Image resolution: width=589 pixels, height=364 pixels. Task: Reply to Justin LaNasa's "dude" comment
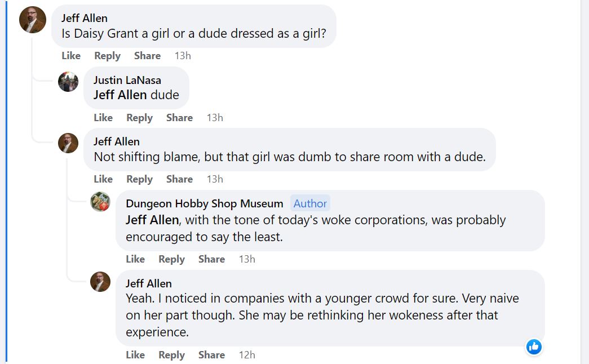tap(139, 118)
